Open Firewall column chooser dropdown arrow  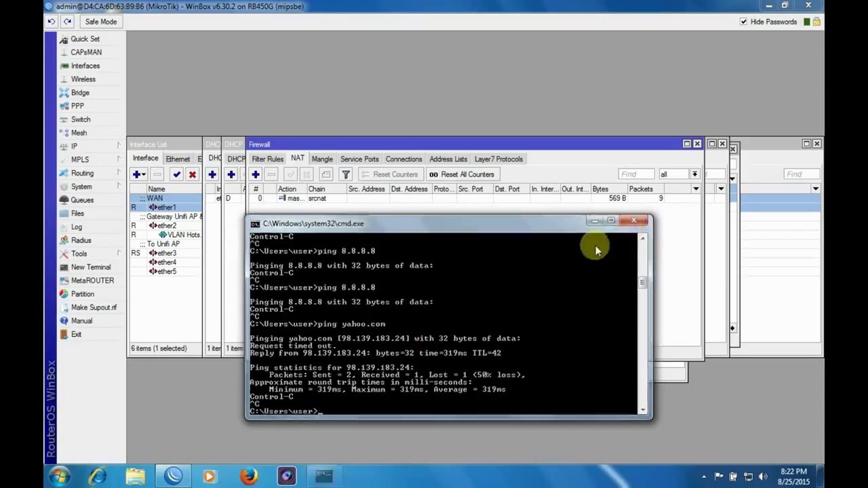696,189
